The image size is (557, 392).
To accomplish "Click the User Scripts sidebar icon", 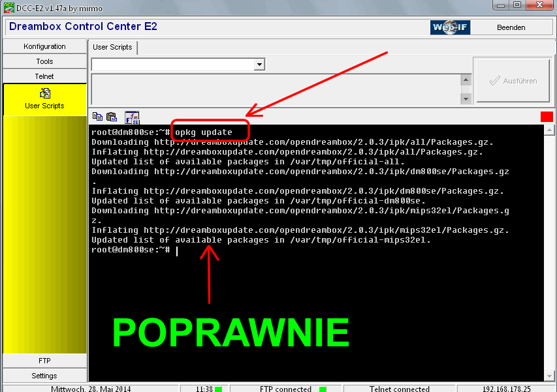I will (44, 94).
